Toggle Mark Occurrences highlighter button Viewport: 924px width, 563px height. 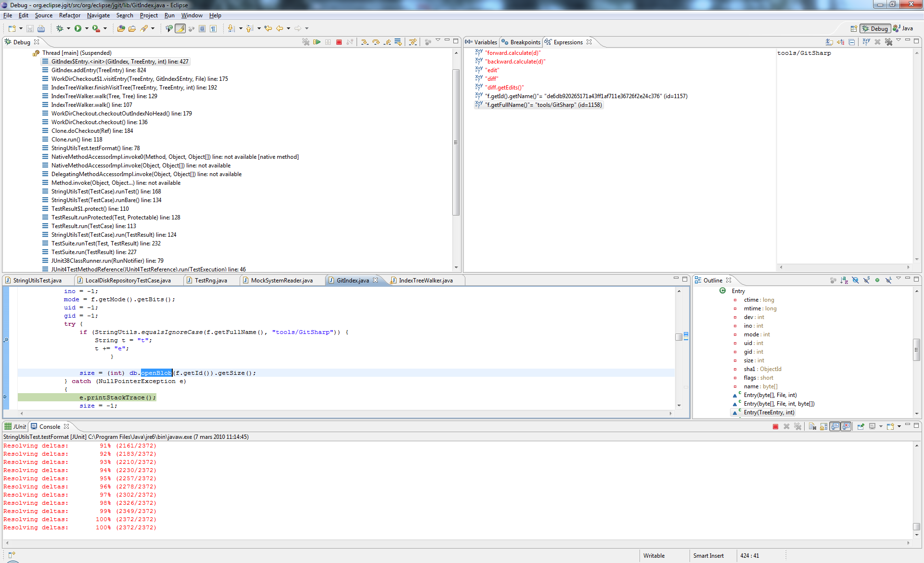coord(180,29)
